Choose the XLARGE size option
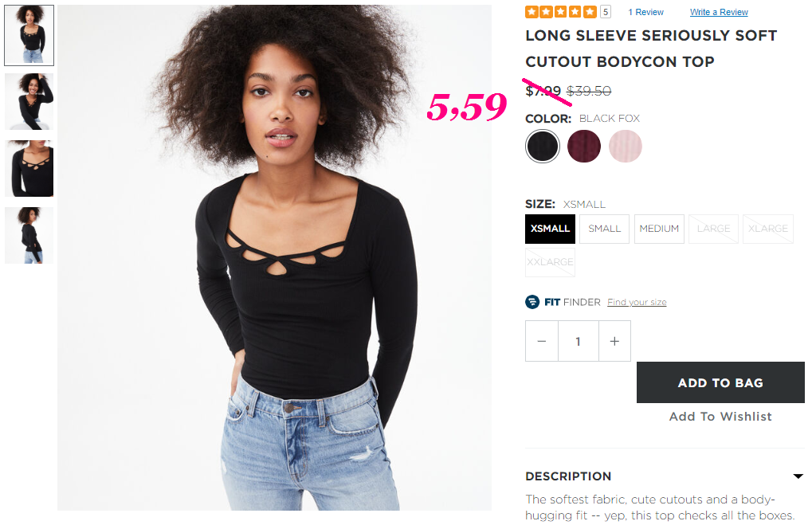 point(768,229)
